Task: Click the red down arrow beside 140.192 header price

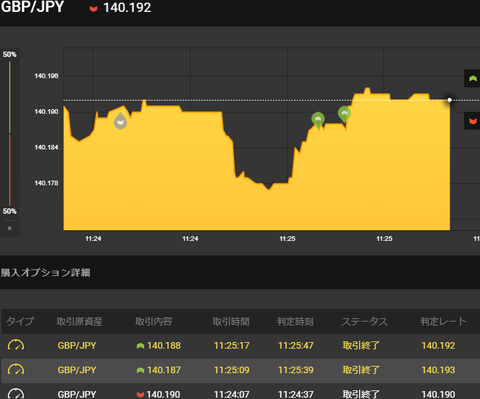Action: 93,9
